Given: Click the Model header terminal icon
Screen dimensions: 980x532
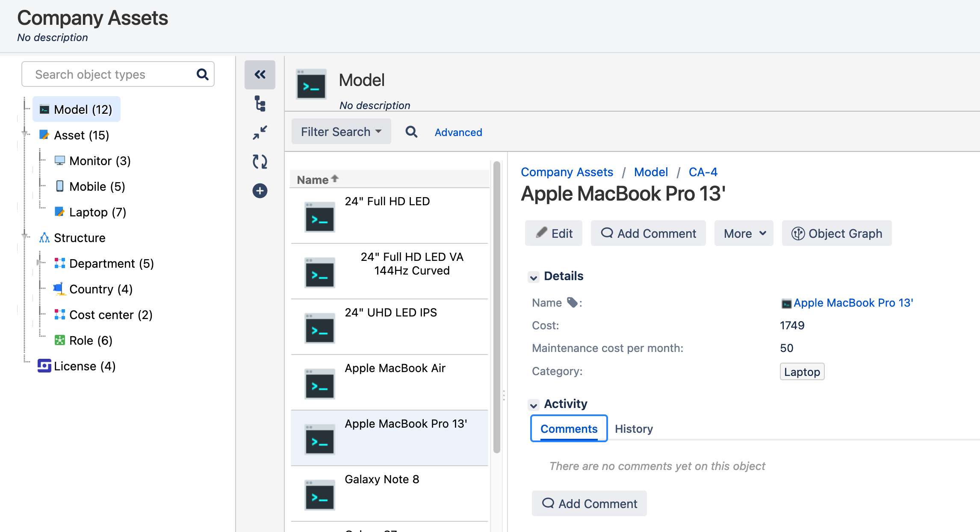Looking at the screenshot, I should pyautogui.click(x=311, y=84).
